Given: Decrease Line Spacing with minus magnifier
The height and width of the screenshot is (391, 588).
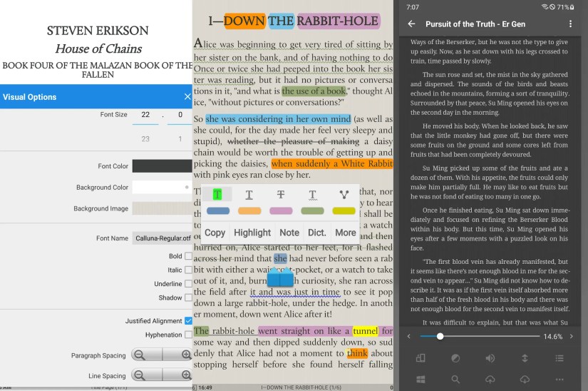Looking at the screenshot, I should point(140,375).
